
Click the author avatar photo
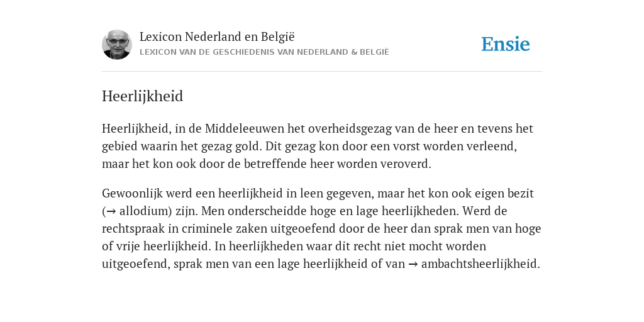coord(117,45)
